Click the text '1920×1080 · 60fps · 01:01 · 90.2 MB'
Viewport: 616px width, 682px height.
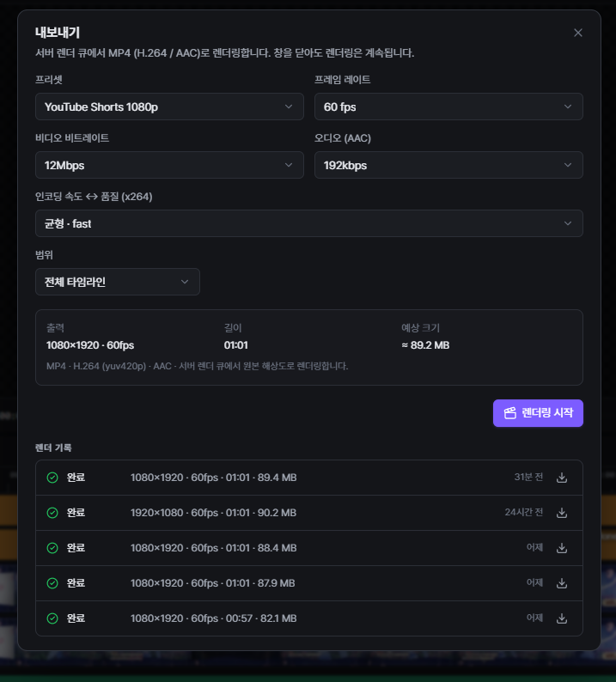point(214,513)
